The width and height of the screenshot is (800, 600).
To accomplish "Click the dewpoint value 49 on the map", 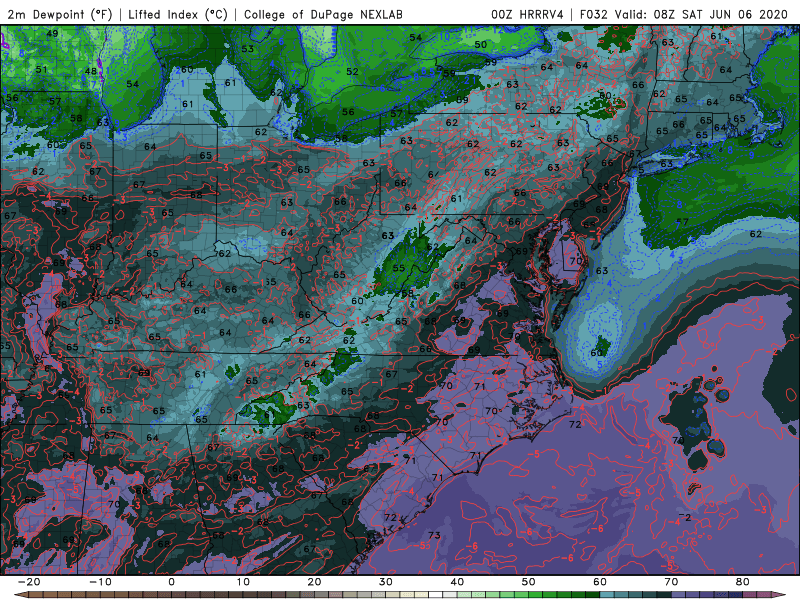I will click(x=52, y=34).
